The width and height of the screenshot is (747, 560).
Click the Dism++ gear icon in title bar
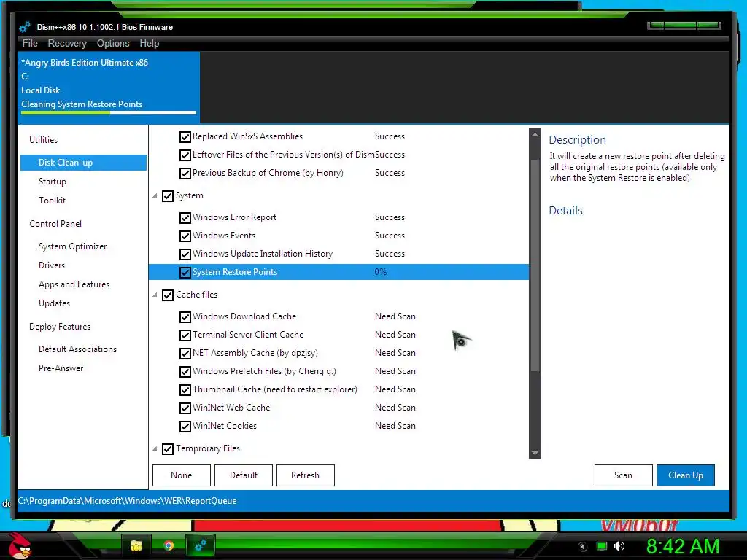(25, 27)
